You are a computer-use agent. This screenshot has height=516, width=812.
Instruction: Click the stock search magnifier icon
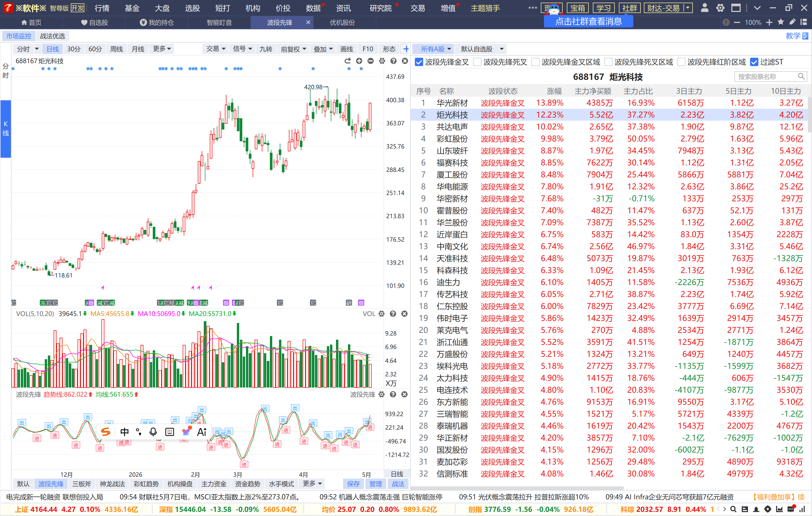[801, 76]
